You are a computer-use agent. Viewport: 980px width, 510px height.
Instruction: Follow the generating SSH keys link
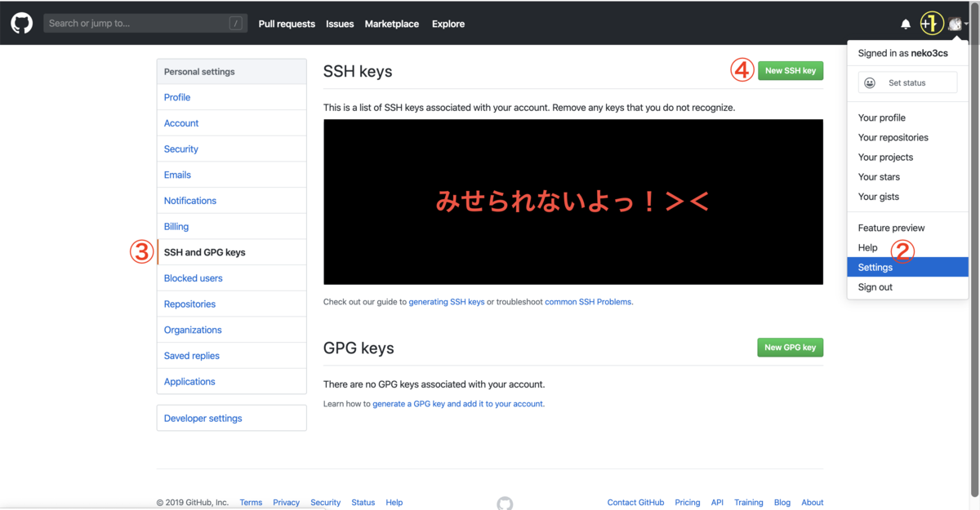click(447, 302)
